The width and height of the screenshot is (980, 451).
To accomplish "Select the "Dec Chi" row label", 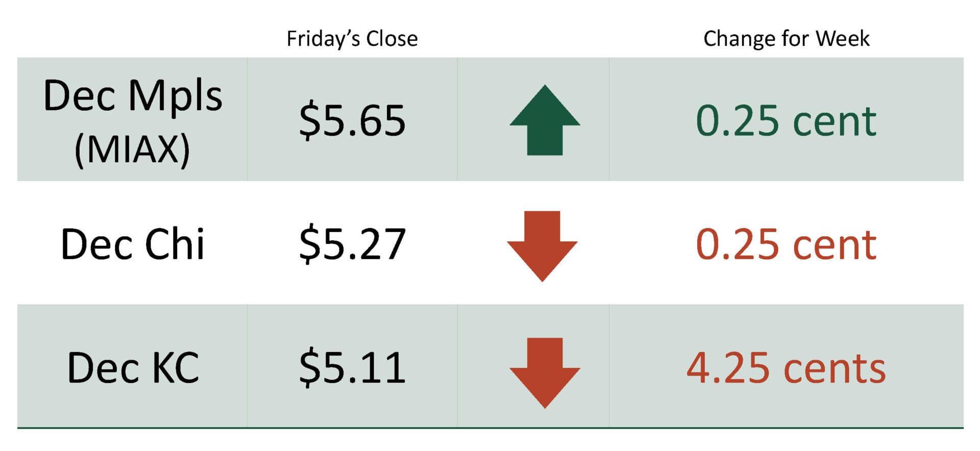I will (132, 244).
